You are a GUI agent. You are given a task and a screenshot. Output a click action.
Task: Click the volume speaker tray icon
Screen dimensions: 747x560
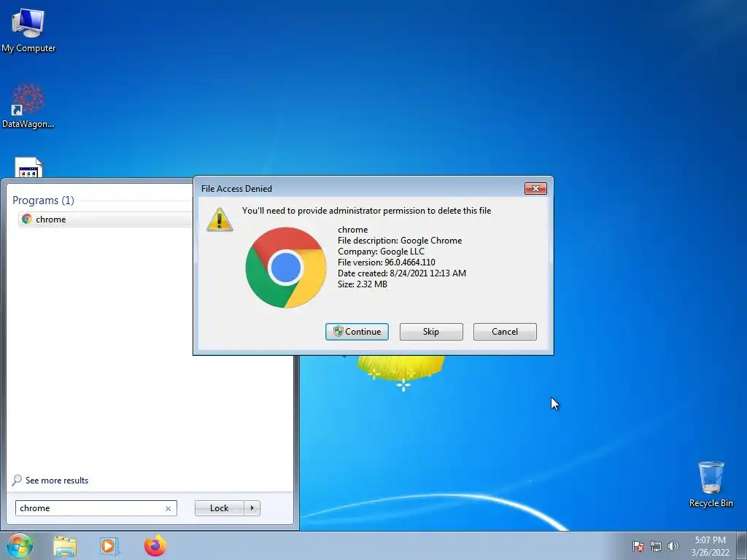pyautogui.click(x=673, y=546)
